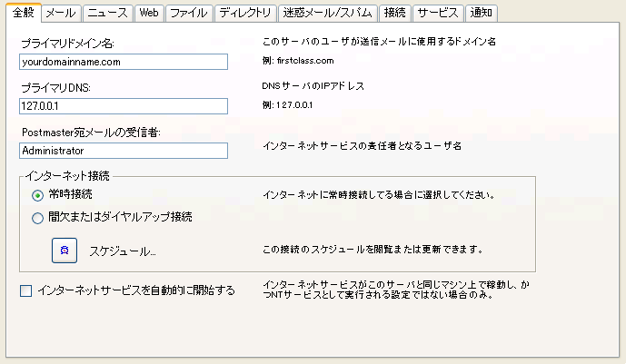The image size is (626, 364).
Task: Open the ファイル tab
Action: click(x=189, y=13)
